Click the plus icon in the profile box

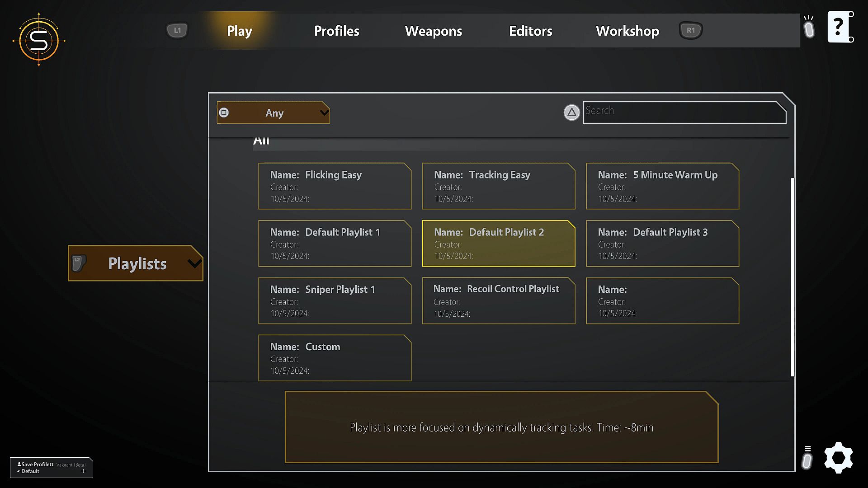pyautogui.click(x=83, y=471)
